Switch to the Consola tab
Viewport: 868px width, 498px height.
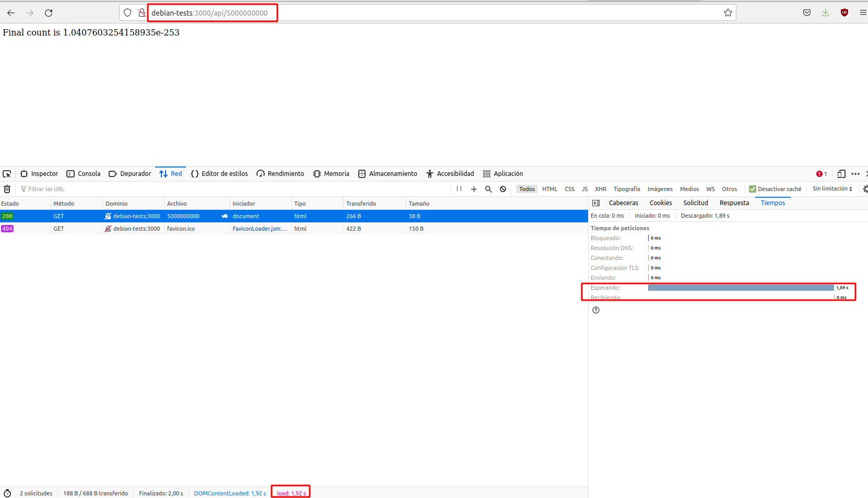click(x=84, y=174)
